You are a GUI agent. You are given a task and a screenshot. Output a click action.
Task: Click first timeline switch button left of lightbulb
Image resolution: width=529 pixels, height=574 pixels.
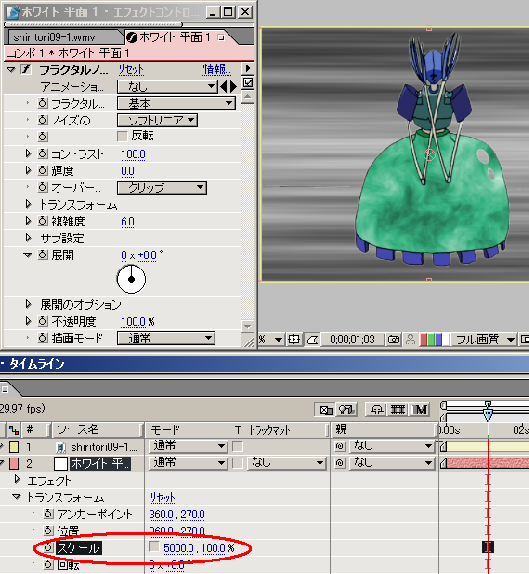(325, 409)
